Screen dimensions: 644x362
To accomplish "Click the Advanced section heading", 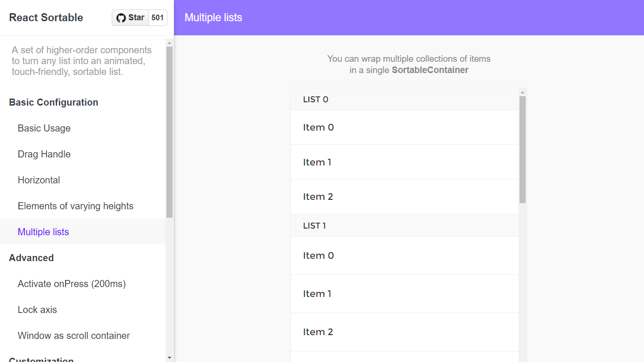I will click(x=31, y=257).
